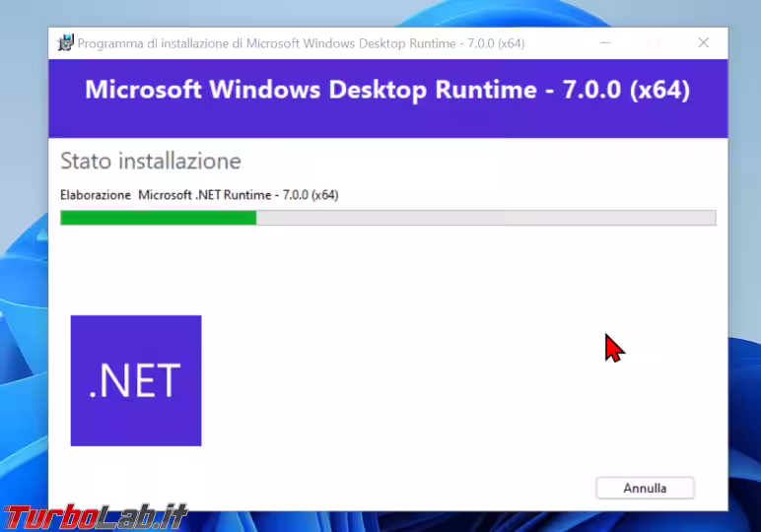761x532 pixels.
Task: Click the purple banner title text
Action: [x=387, y=90]
